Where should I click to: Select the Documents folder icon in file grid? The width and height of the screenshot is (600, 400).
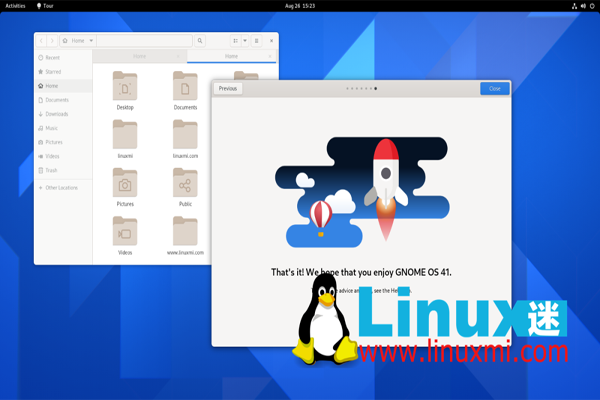tap(185, 86)
